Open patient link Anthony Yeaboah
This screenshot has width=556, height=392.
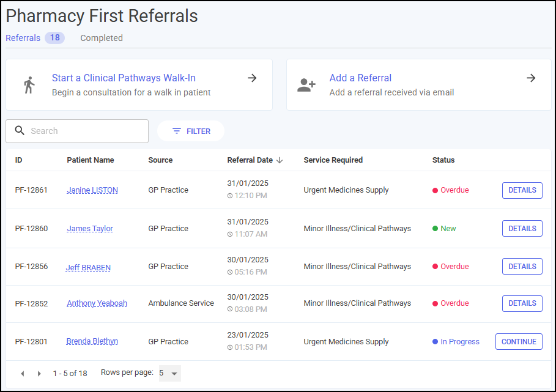click(x=97, y=303)
